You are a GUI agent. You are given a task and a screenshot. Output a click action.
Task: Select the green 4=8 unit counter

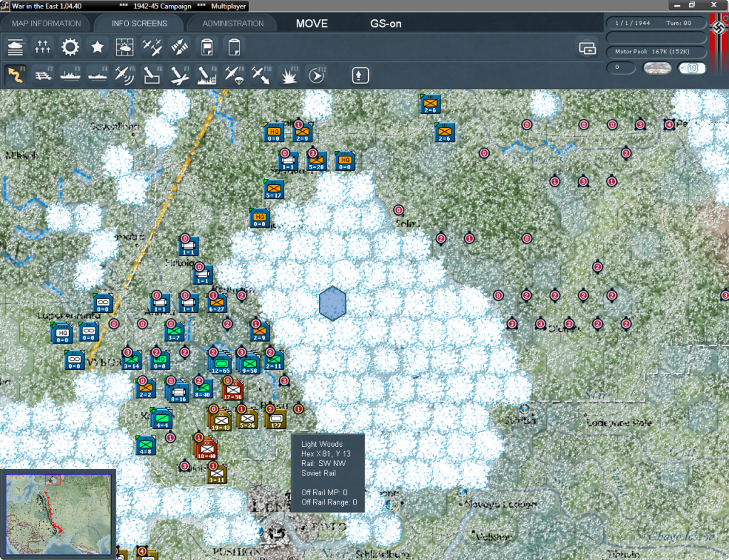(145, 445)
